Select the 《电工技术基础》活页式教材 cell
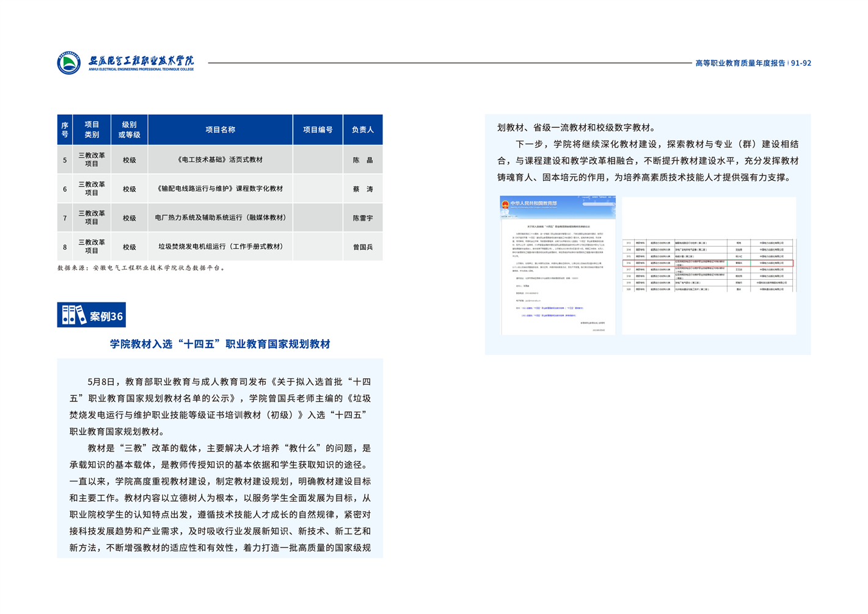Image resolution: width=868 pixels, height=614 pixels. pyautogui.click(x=220, y=159)
